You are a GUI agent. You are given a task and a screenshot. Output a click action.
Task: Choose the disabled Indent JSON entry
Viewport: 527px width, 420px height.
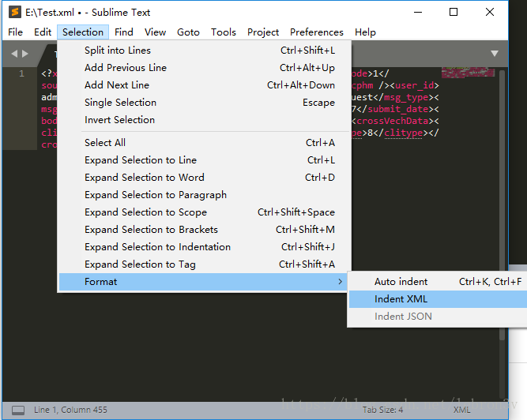click(x=438, y=317)
